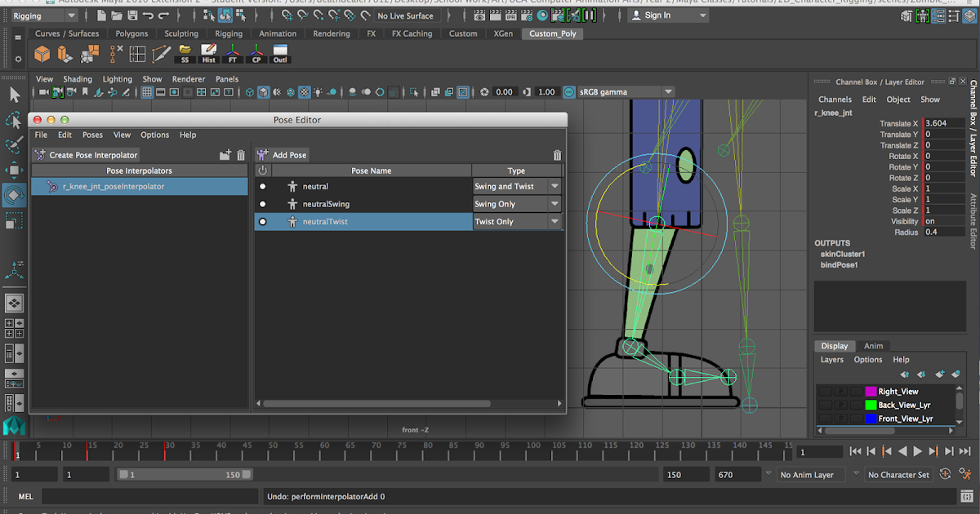Open the Outliner via the Outl shelf icon

click(280, 53)
